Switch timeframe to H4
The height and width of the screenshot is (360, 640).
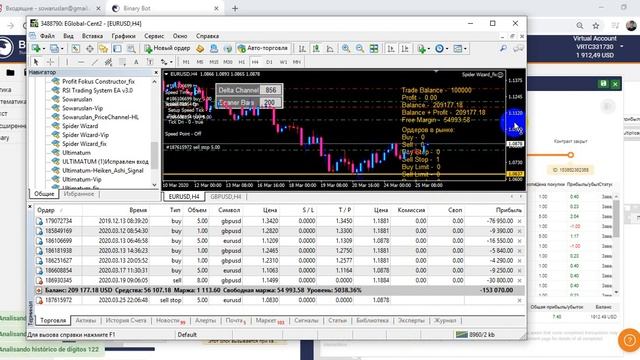(x=255, y=62)
